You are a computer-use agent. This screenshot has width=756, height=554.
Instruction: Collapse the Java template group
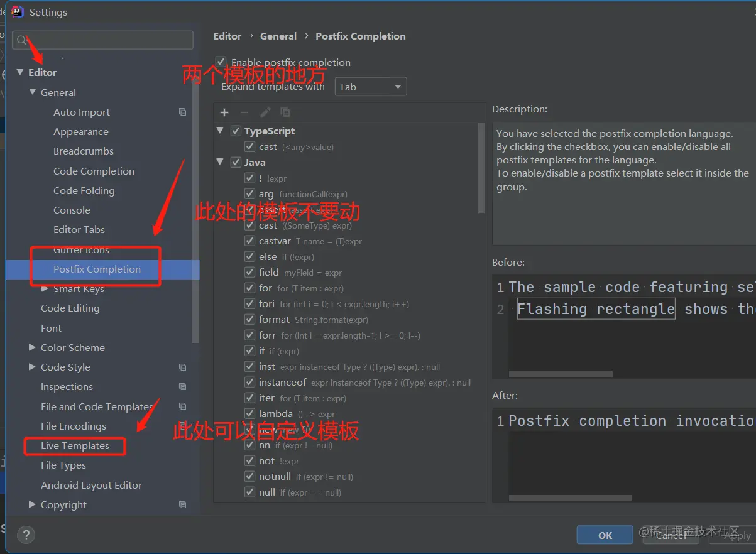point(220,162)
